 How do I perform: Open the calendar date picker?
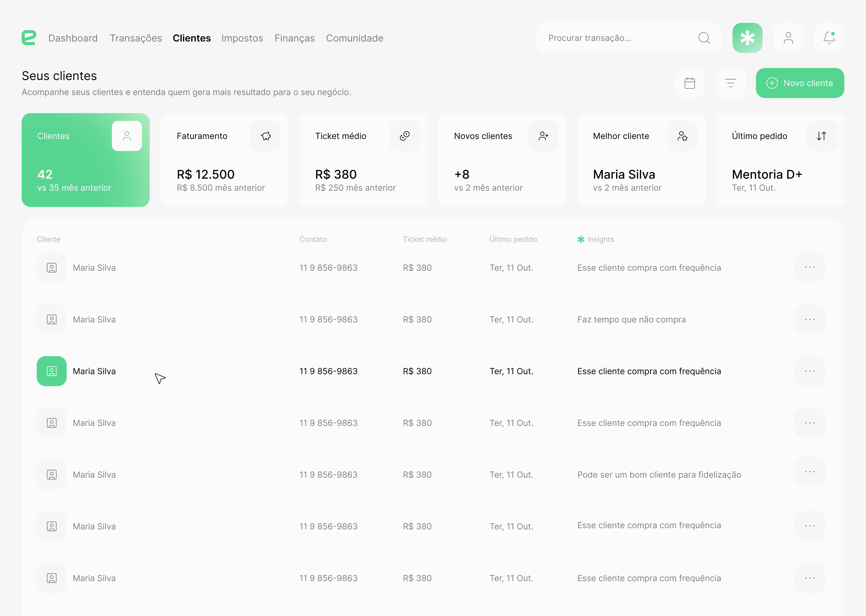690,83
